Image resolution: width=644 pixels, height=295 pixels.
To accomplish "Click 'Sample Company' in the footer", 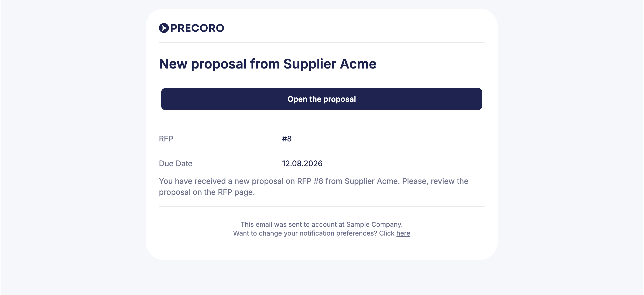I will tap(374, 225).
